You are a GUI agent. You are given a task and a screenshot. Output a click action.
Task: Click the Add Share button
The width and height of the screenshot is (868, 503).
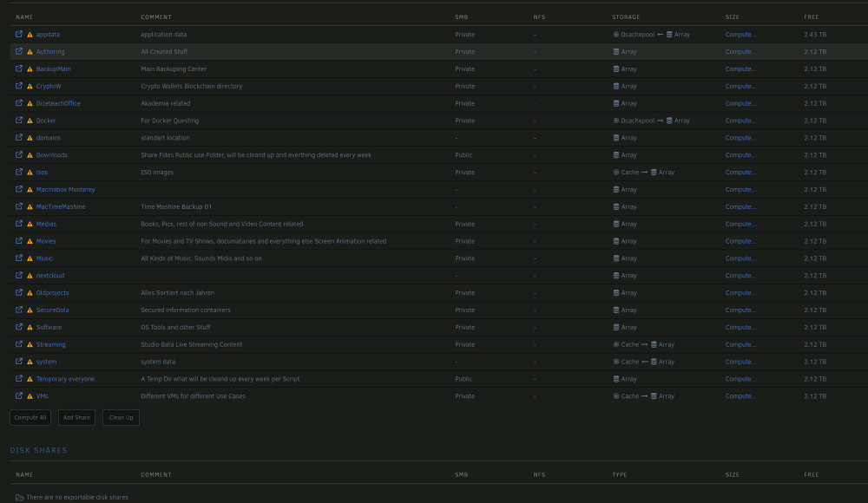[x=76, y=418]
